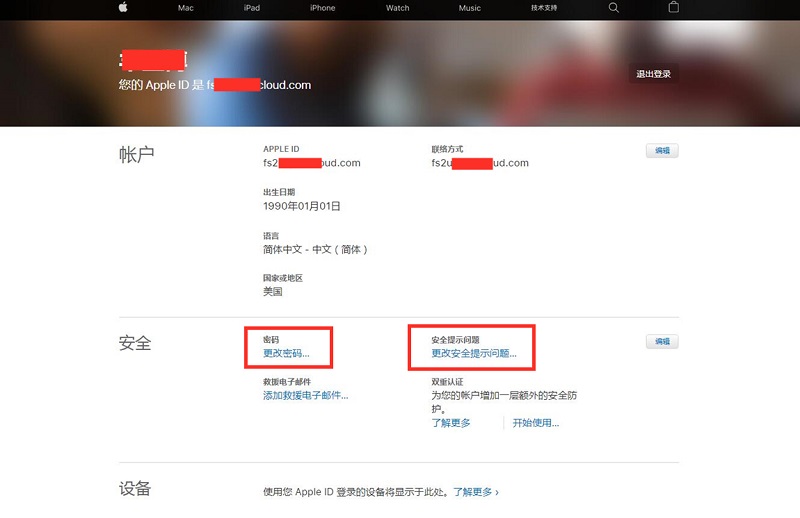Click the 设备 section heading

[x=135, y=488]
